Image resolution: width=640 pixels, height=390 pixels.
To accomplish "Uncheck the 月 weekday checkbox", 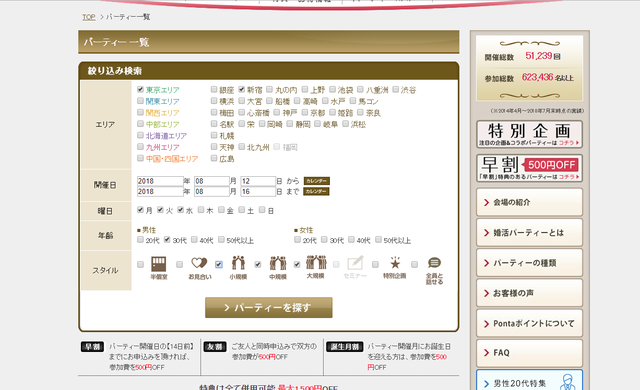I will 140,210.
